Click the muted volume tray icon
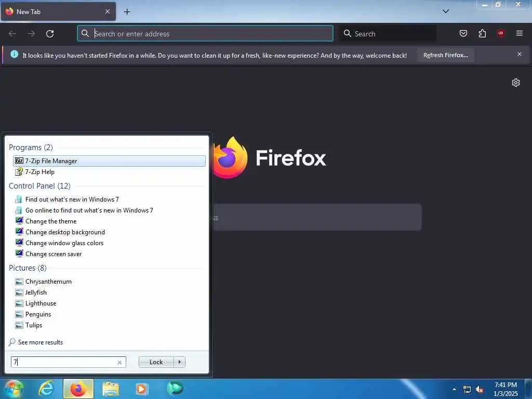 pyautogui.click(x=480, y=390)
